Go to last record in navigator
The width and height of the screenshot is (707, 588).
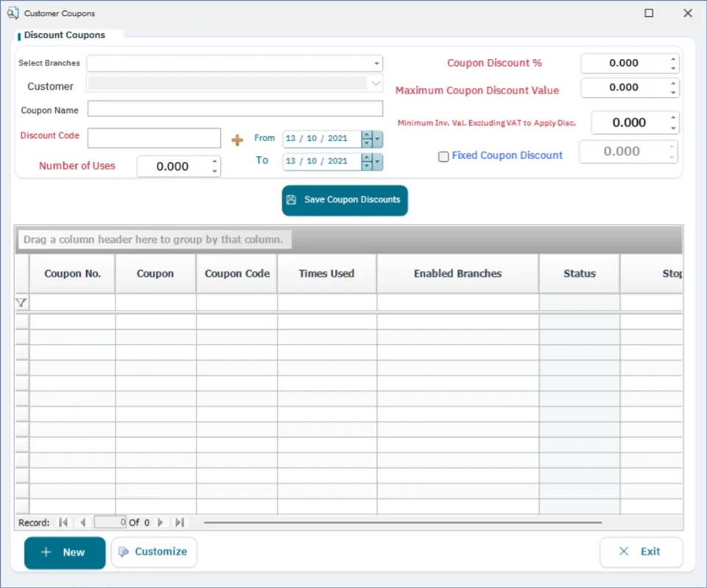pos(180,523)
